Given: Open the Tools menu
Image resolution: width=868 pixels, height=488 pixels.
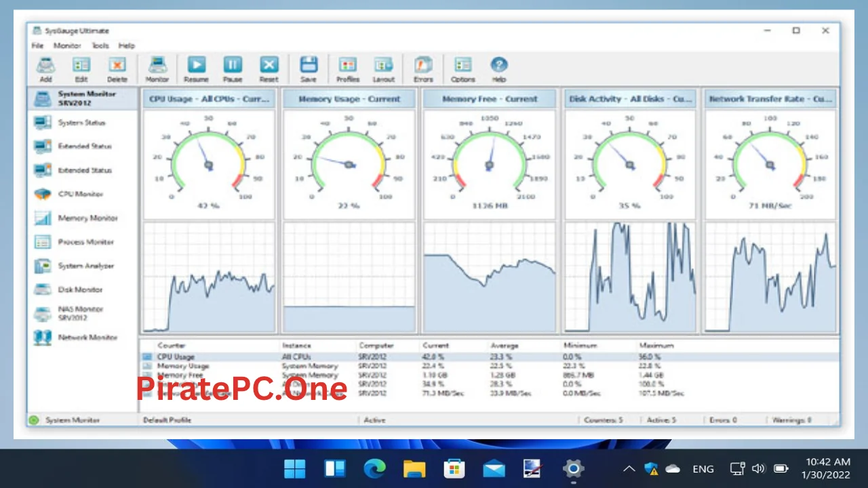Looking at the screenshot, I should (100, 45).
